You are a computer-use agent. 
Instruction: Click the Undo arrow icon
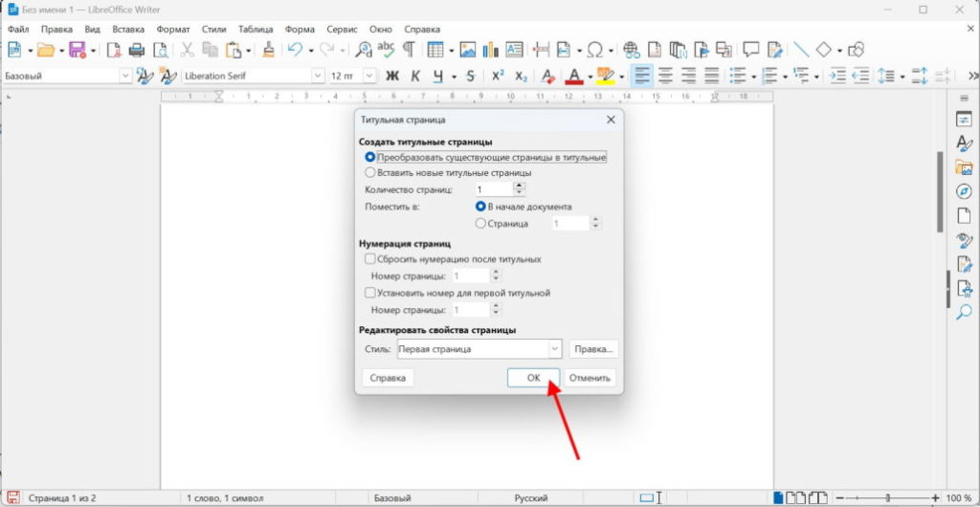[x=295, y=50]
